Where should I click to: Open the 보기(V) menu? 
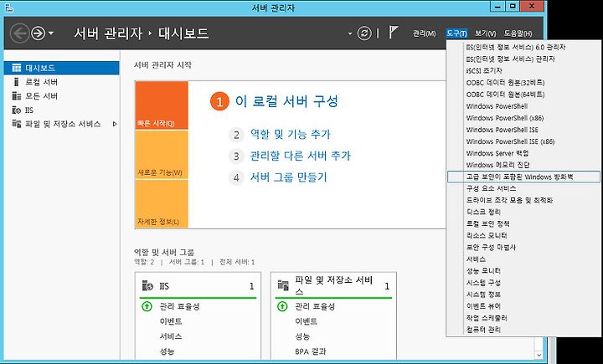(485, 33)
